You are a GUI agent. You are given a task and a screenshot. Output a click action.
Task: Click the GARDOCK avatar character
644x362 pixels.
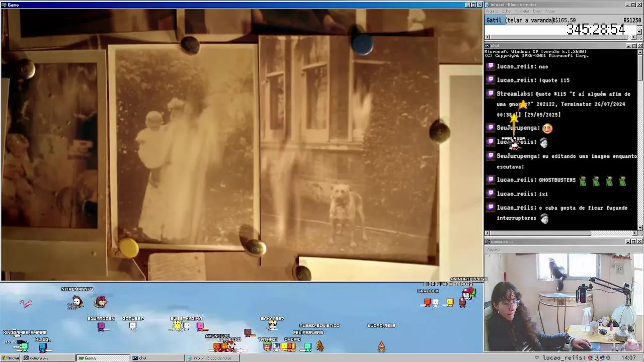pyautogui.click(x=428, y=302)
